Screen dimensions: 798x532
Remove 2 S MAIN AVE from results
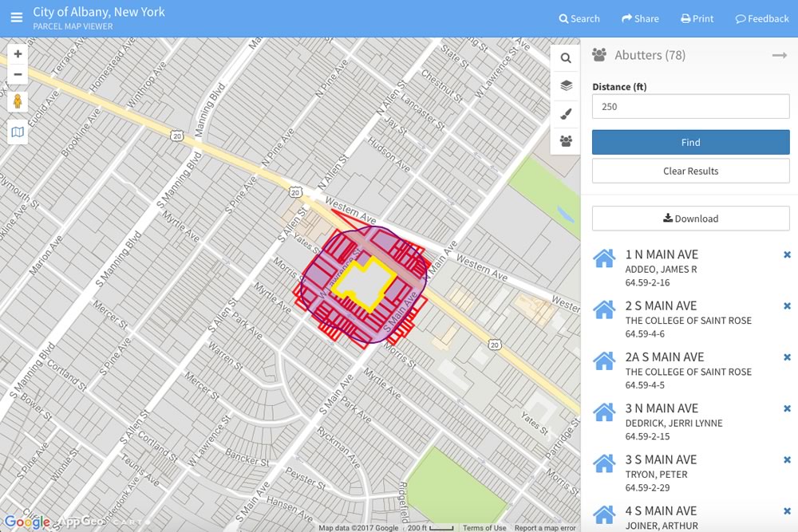[x=787, y=306]
